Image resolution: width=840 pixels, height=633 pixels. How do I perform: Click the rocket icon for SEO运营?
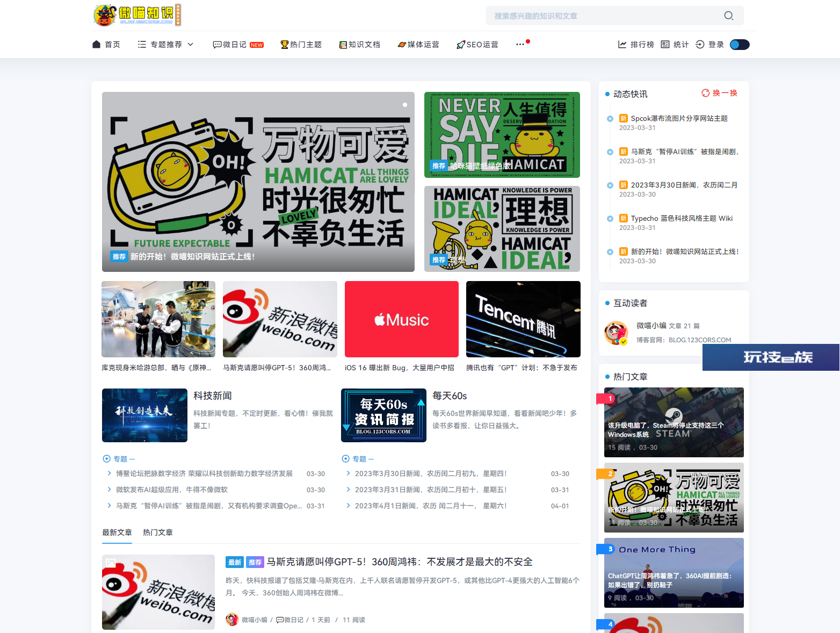(x=461, y=45)
